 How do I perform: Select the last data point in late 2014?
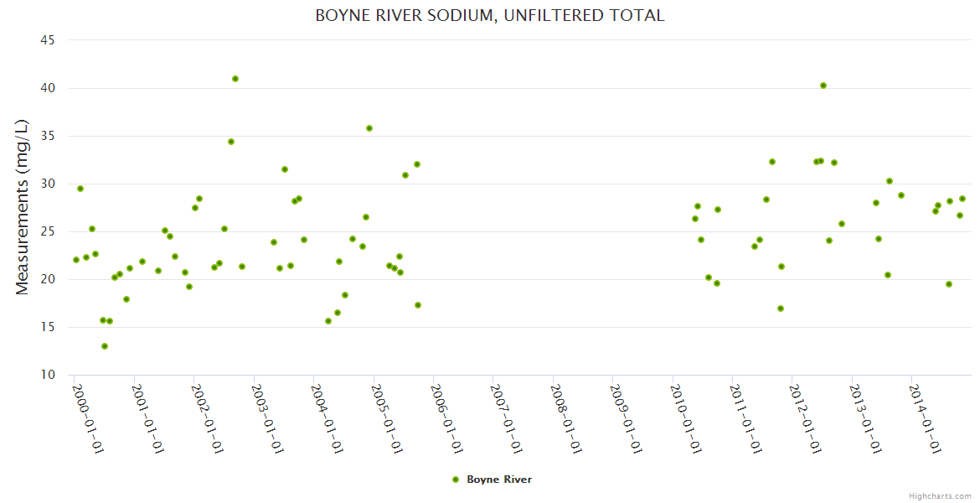click(962, 199)
